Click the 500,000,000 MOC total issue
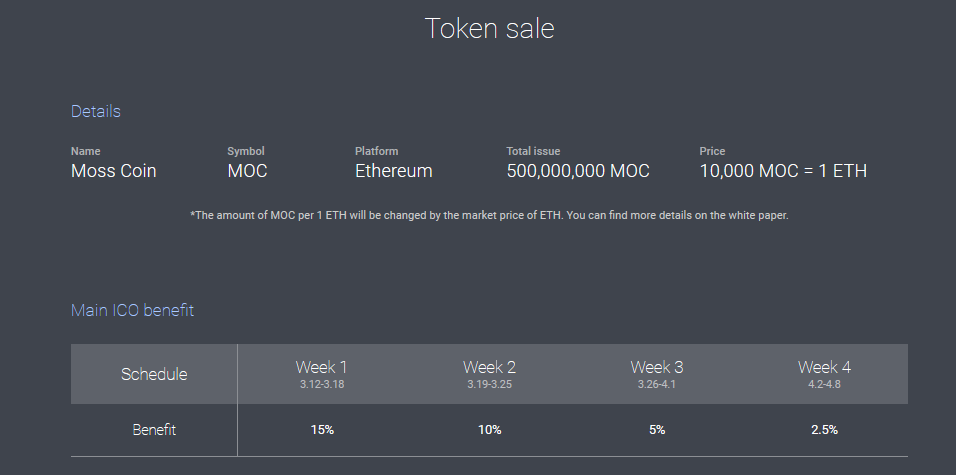Screen dimensions: 956x475 (578, 171)
